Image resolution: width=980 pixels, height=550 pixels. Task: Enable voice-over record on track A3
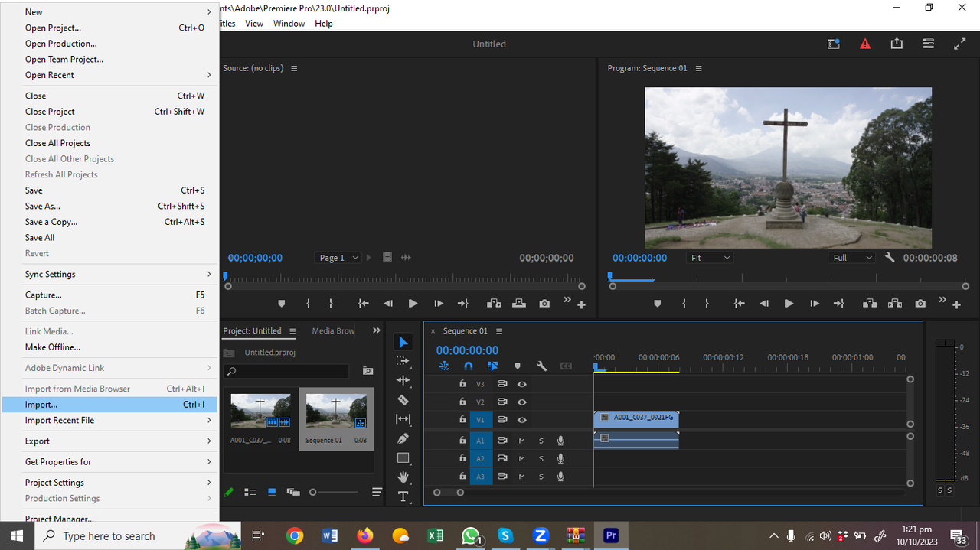(x=561, y=477)
